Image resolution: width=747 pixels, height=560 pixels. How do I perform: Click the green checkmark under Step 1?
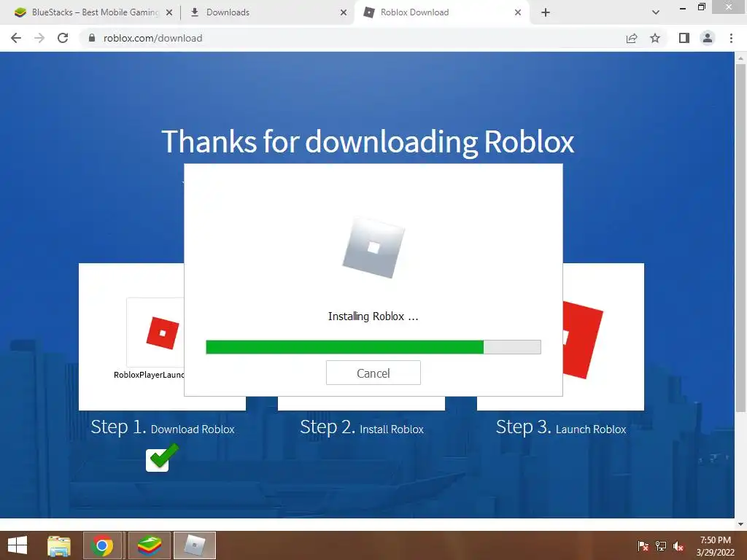click(x=162, y=458)
